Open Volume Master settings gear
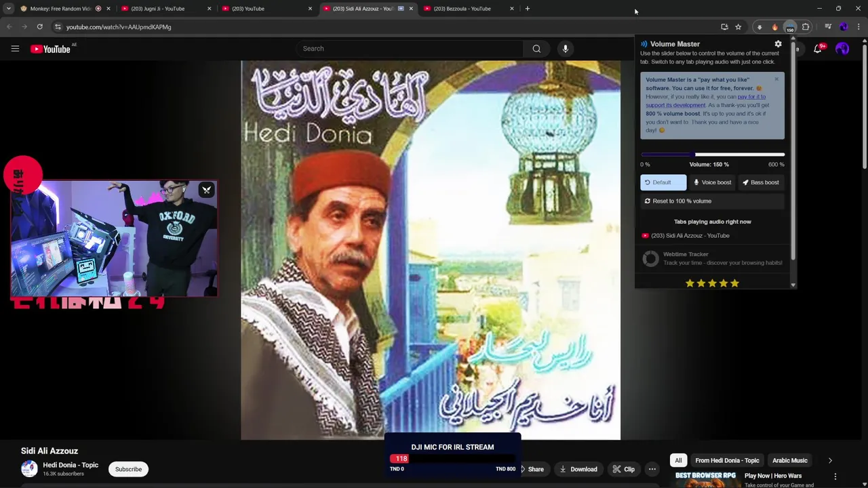Screen dimensions: 868x488 tap(778, 44)
